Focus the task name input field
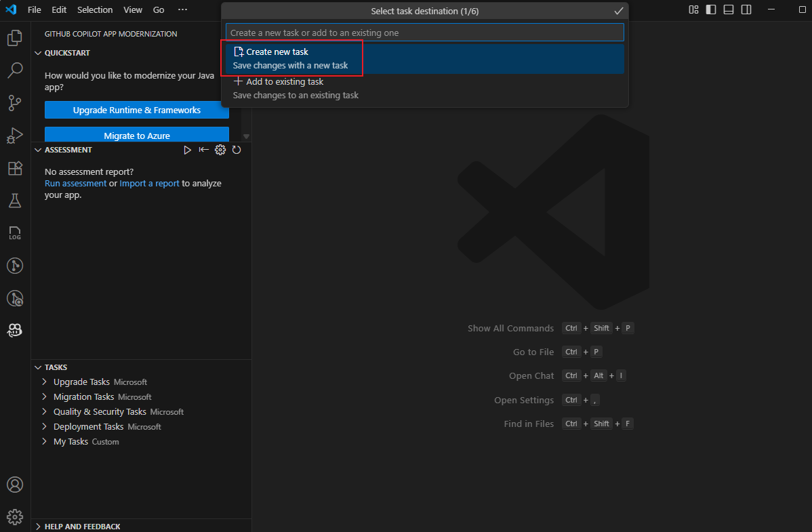Image resolution: width=812 pixels, height=532 pixels. (x=424, y=32)
